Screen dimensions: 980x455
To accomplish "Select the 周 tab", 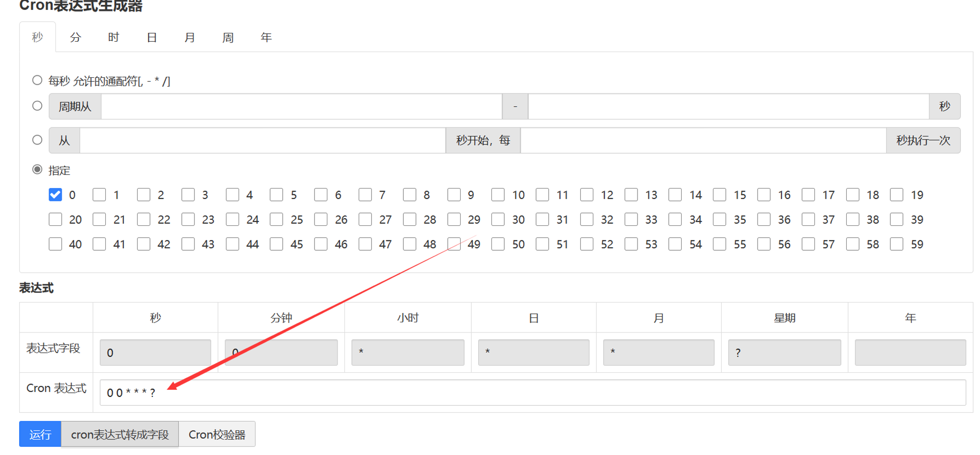I will pyautogui.click(x=228, y=37).
